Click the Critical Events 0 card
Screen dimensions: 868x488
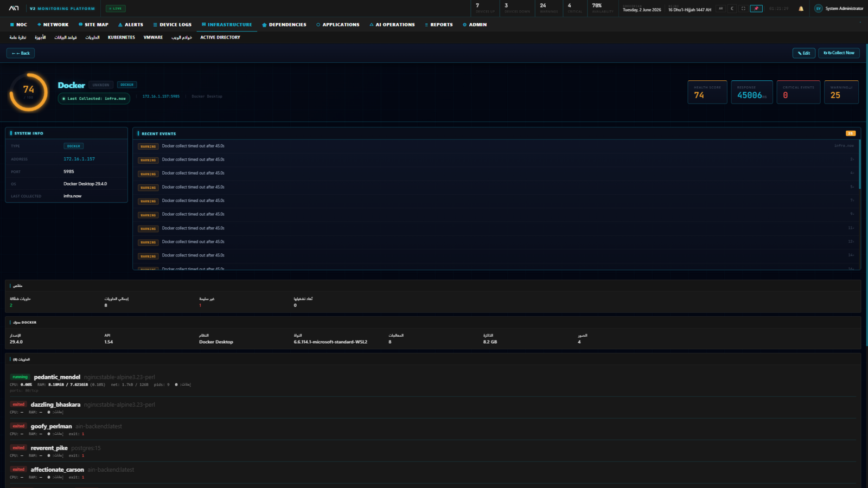tap(799, 92)
